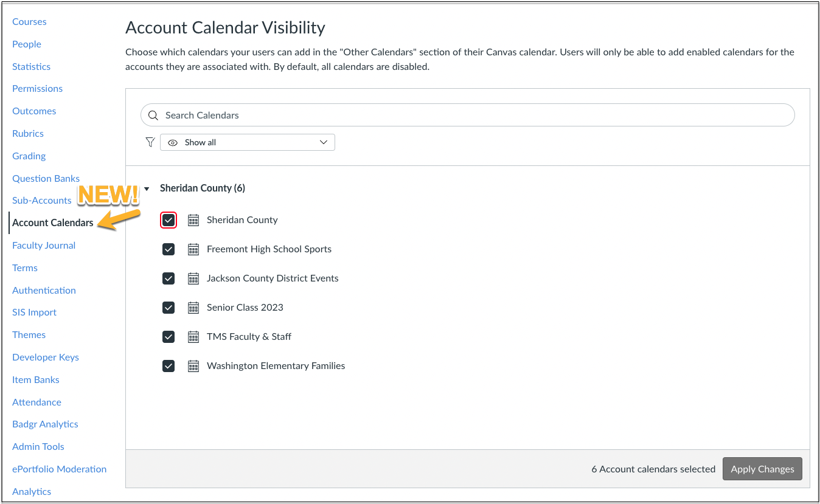Disable the Jackson County District Events calendar
Screen dimensions: 820x504
point(169,278)
